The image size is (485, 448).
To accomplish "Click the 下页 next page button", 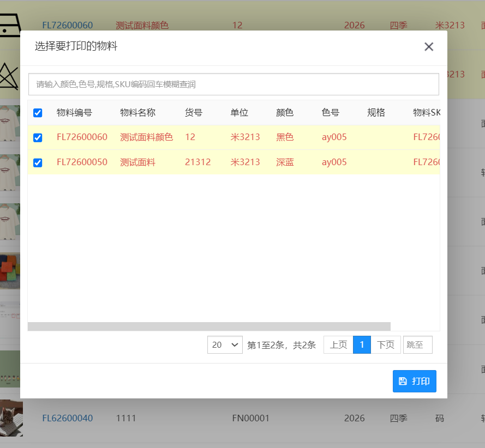I will point(386,345).
